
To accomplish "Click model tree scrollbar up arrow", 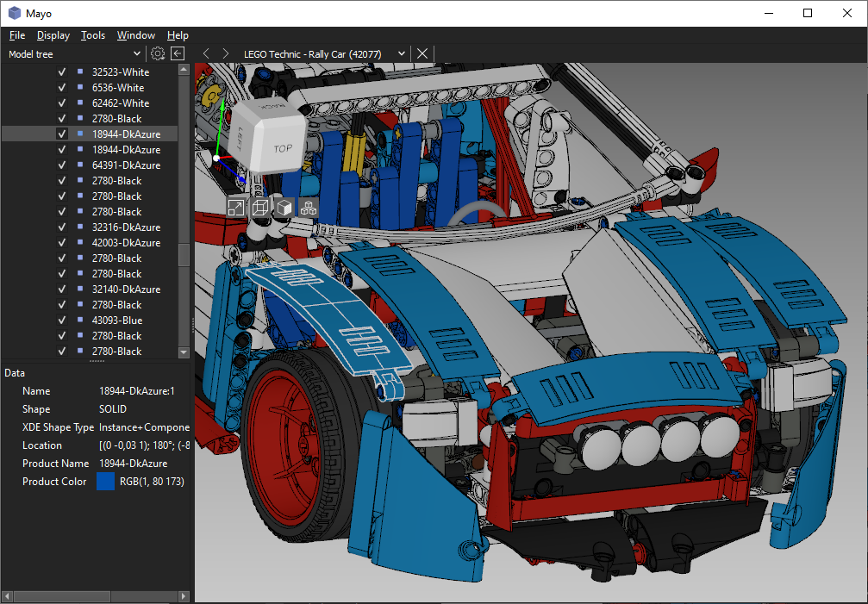I will (x=184, y=69).
